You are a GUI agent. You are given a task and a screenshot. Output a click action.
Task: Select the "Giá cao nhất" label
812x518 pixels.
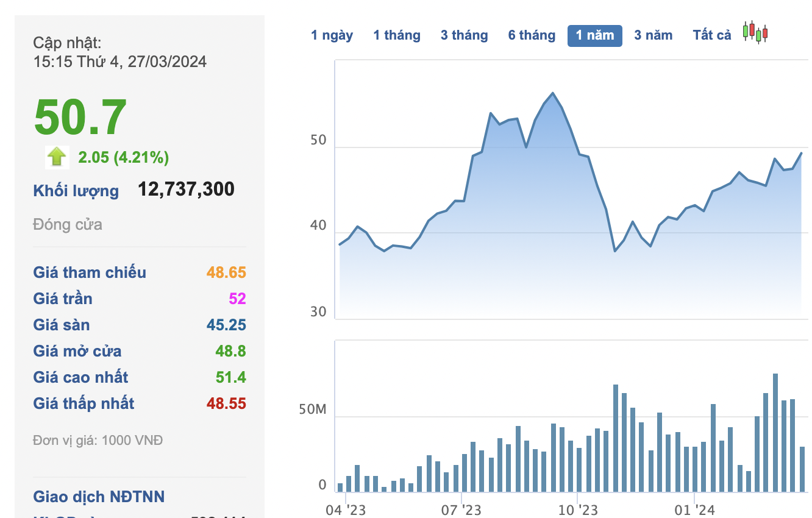[x=80, y=377]
